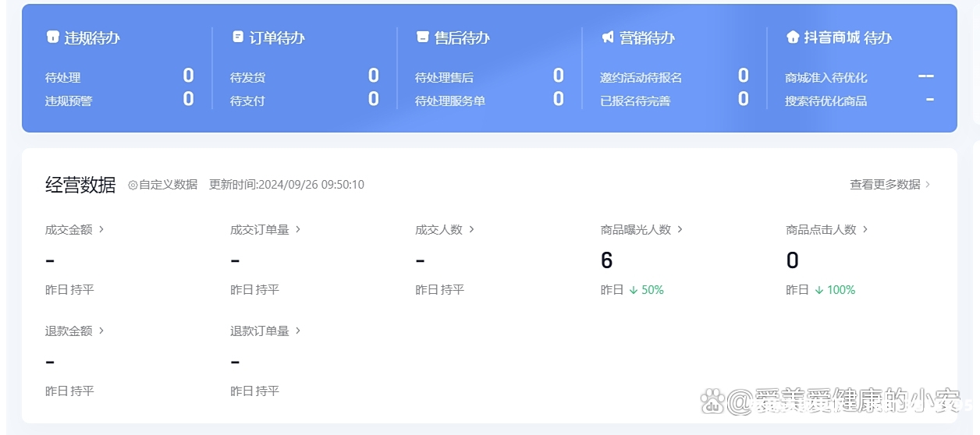
Task: Click the 自定义数据 gear icon
Action: (x=133, y=185)
